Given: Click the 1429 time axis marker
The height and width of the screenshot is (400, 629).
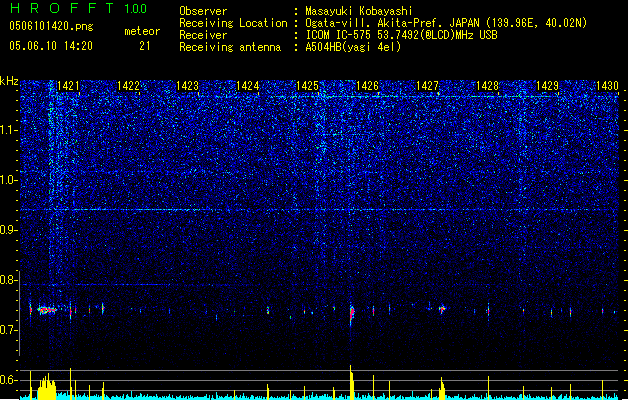Looking at the screenshot, I should pyautogui.click(x=548, y=86).
